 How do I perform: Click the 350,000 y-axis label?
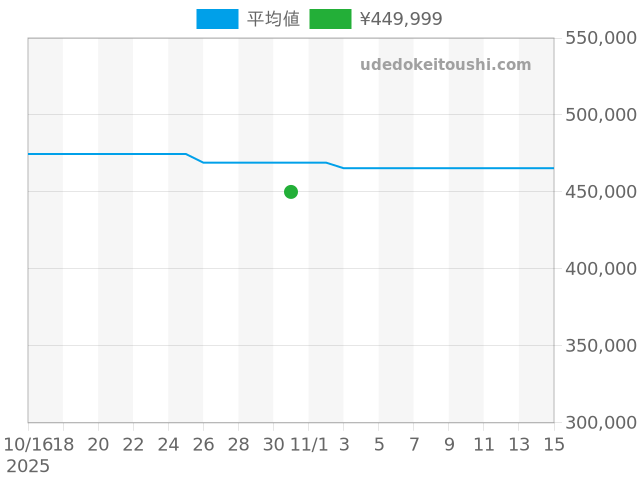[x=601, y=346]
